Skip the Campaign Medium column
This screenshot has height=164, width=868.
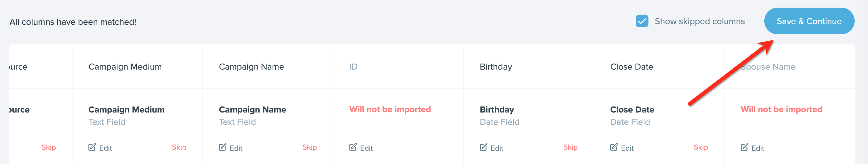[x=179, y=147]
